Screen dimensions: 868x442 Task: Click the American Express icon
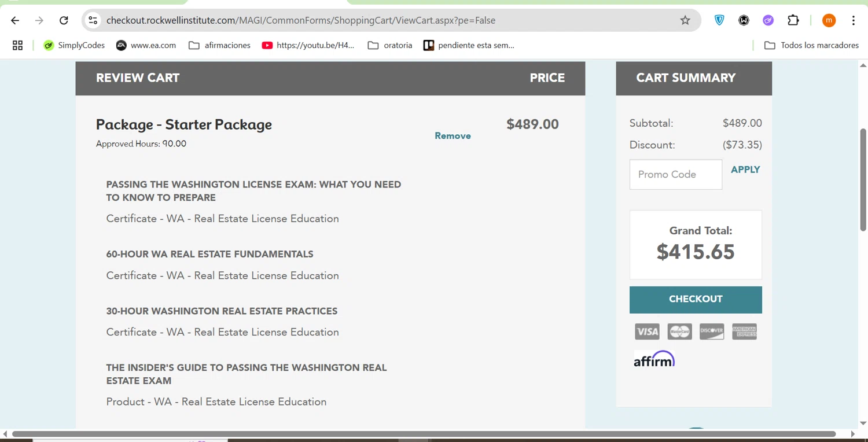coord(744,331)
